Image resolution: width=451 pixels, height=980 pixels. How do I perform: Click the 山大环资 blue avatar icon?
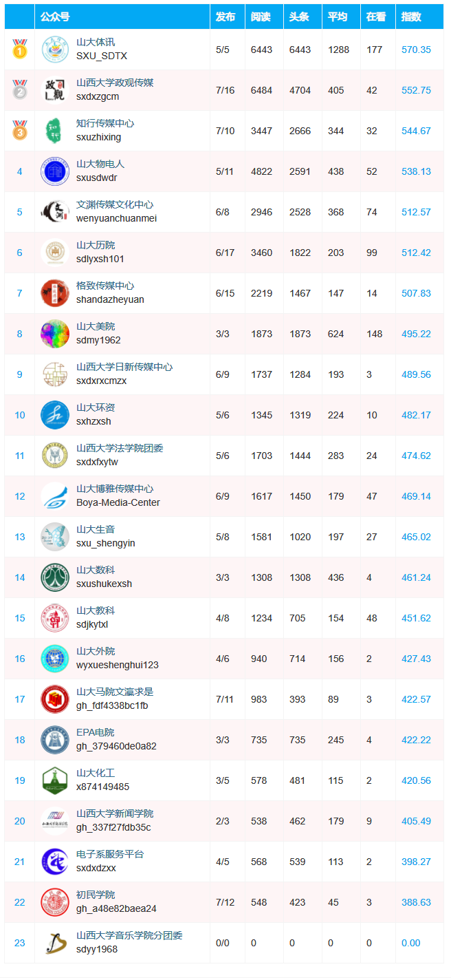coord(54,415)
